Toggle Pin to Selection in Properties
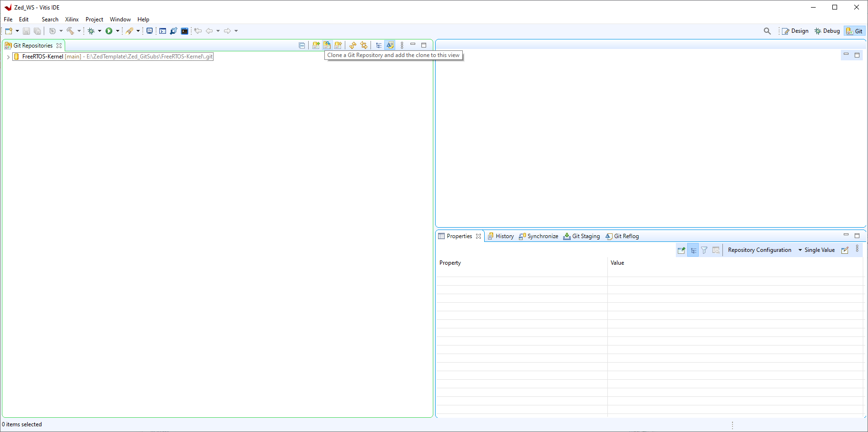The width and height of the screenshot is (868, 432). pyautogui.click(x=682, y=250)
